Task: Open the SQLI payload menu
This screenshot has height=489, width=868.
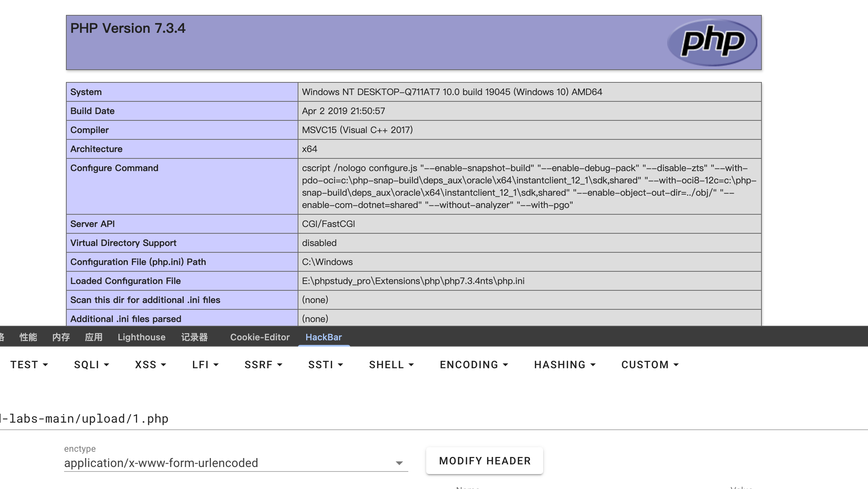Action: (x=91, y=365)
